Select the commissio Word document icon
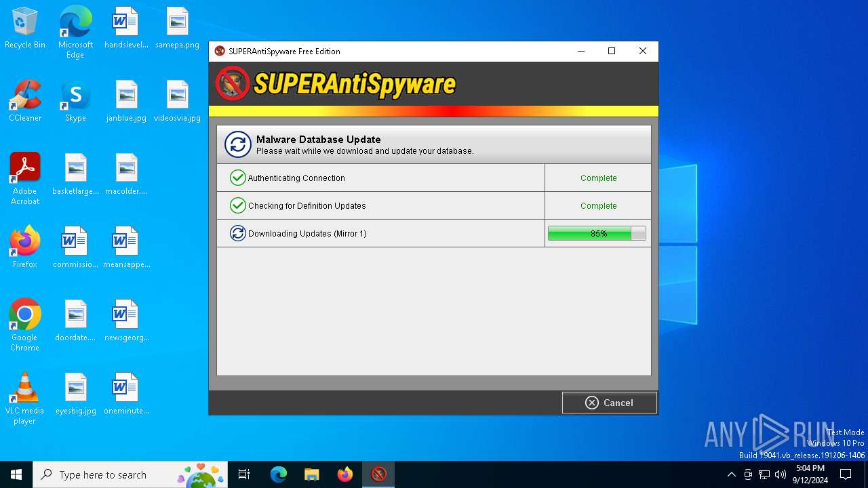This screenshot has height=488, width=868. (x=75, y=247)
